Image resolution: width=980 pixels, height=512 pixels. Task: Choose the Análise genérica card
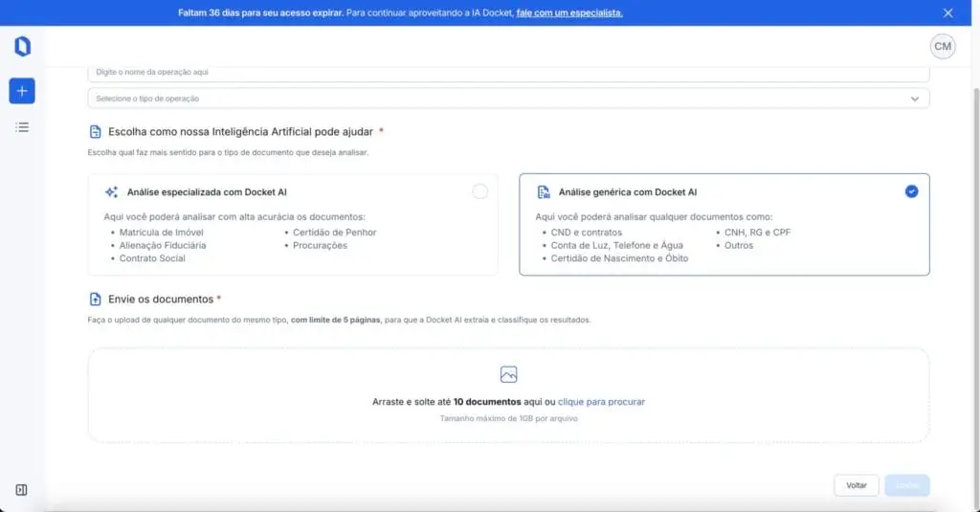[724, 225]
